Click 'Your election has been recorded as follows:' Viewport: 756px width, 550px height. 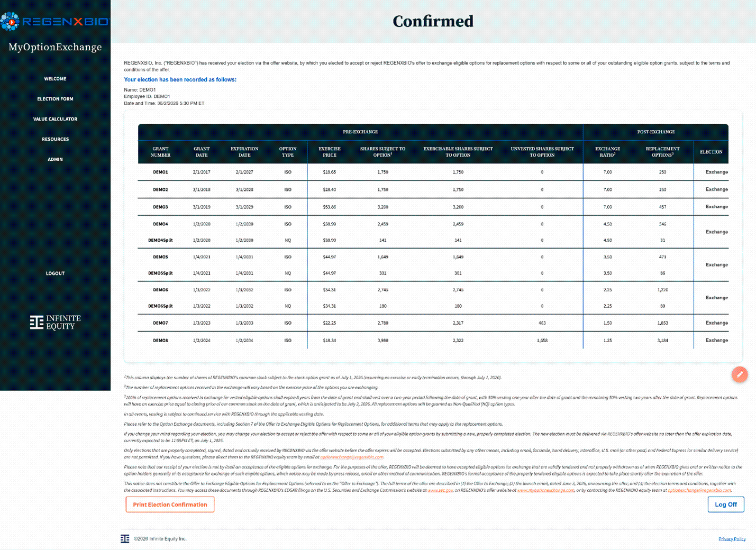180,80
